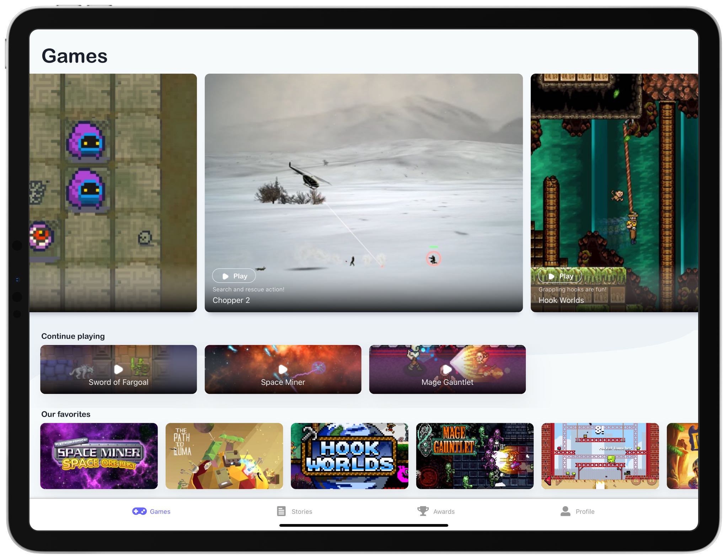Open the purple hooded creatures featured card
728x560 pixels.
point(113,193)
